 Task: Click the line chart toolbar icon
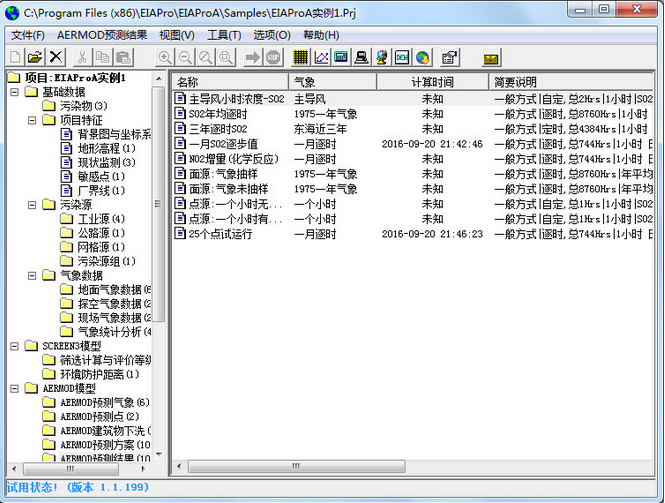coord(321,57)
